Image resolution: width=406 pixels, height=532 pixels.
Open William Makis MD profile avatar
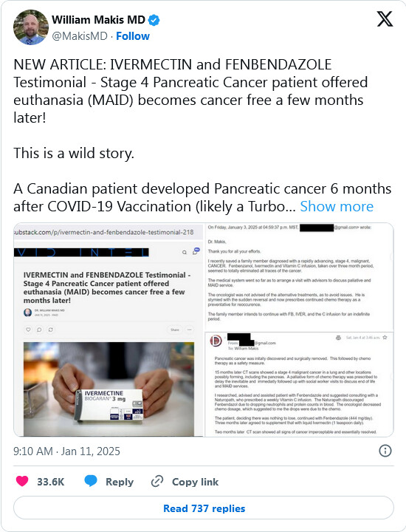(x=31, y=27)
